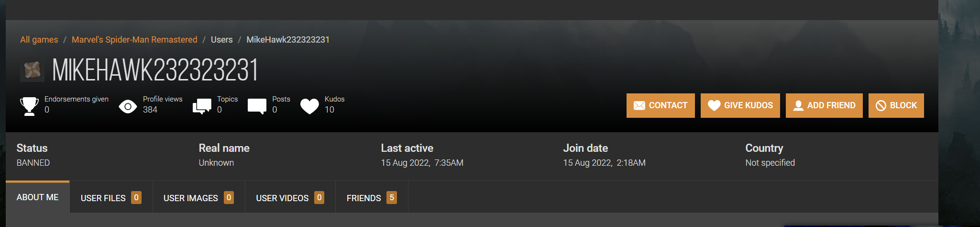Click the trophy Endorsements given icon
This screenshot has height=227, width=980.
pos(29,106)
